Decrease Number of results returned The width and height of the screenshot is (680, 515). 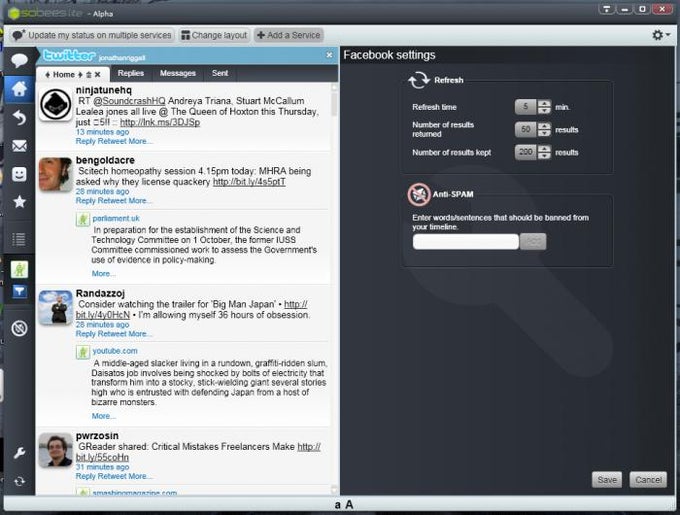coord(544,133)
